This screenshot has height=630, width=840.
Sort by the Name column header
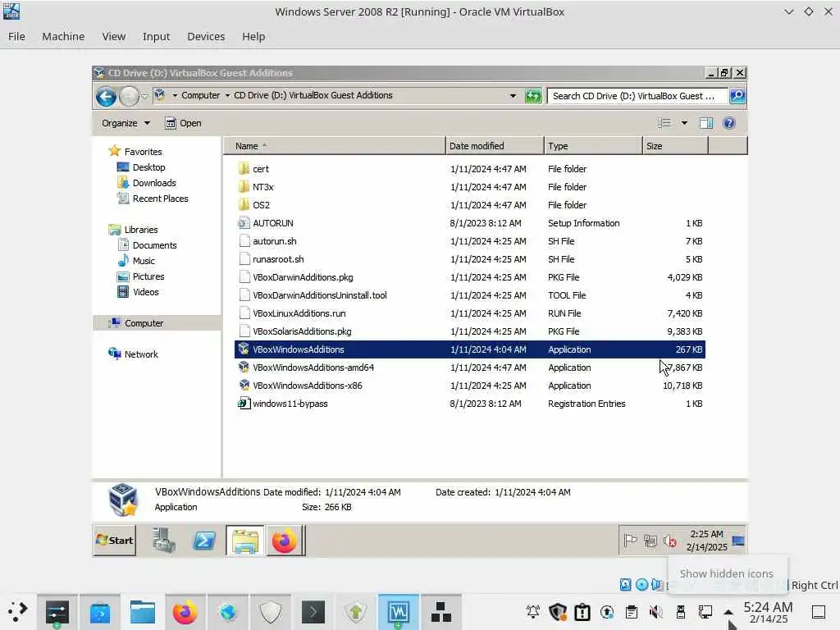coord(335,146)
